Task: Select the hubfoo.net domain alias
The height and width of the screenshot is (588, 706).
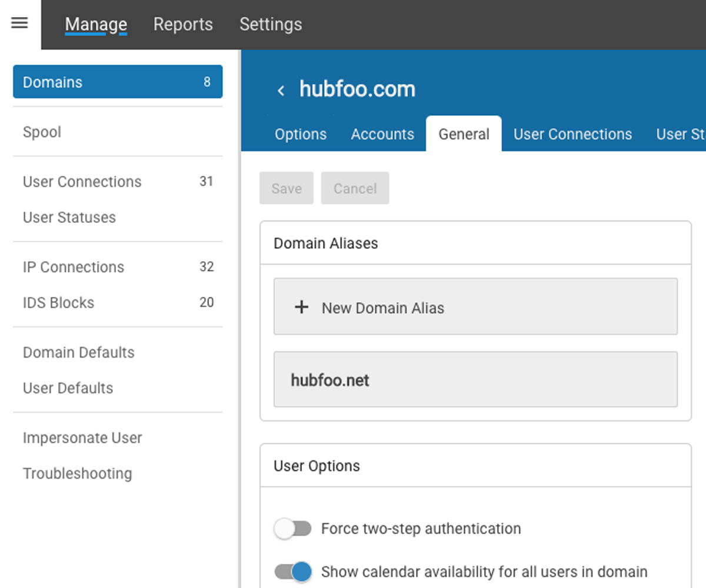Action: (x=475, y=380)
